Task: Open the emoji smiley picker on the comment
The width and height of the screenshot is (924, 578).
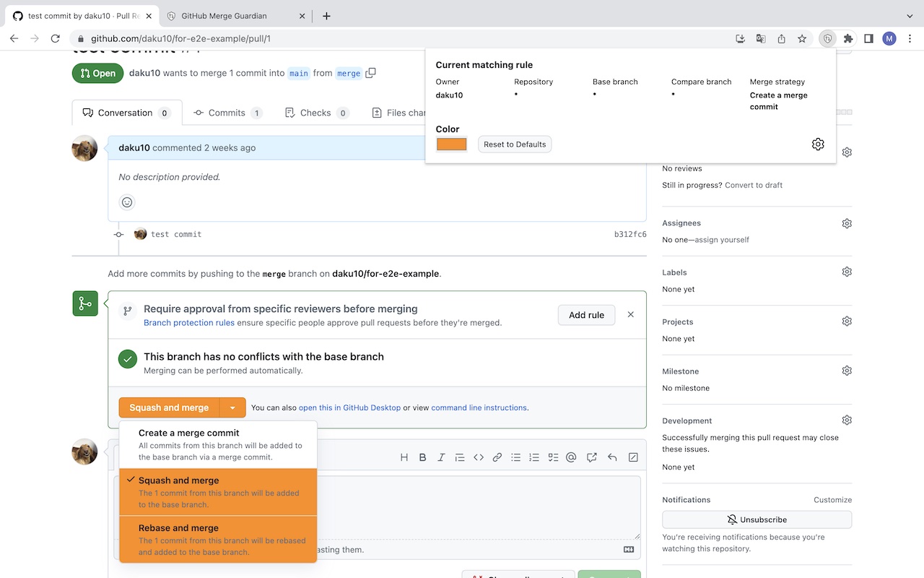Action: coord(127,202)
